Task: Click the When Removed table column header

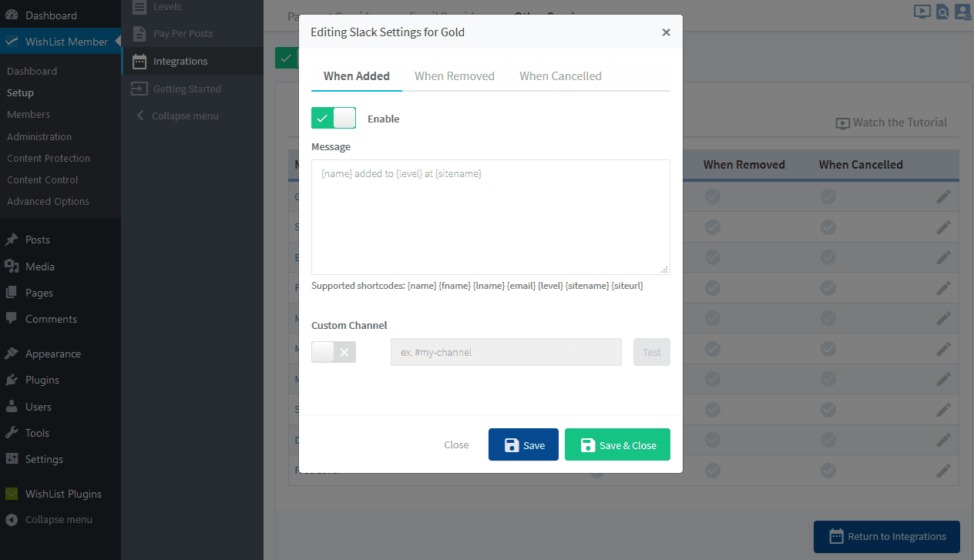Action: pos(744,165)
